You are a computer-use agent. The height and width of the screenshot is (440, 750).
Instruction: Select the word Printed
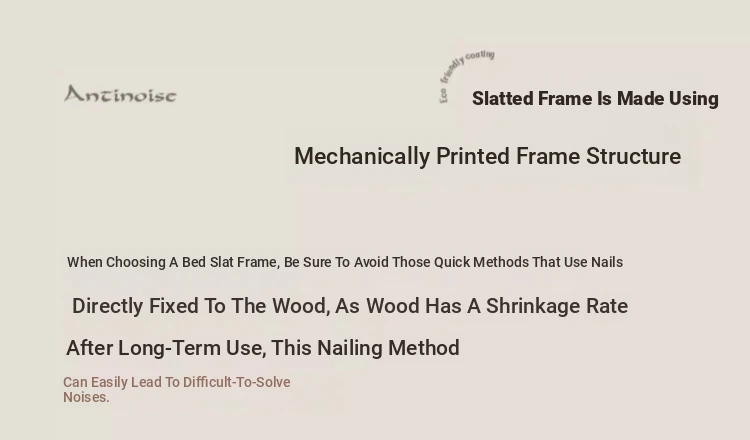click(473, 156)
